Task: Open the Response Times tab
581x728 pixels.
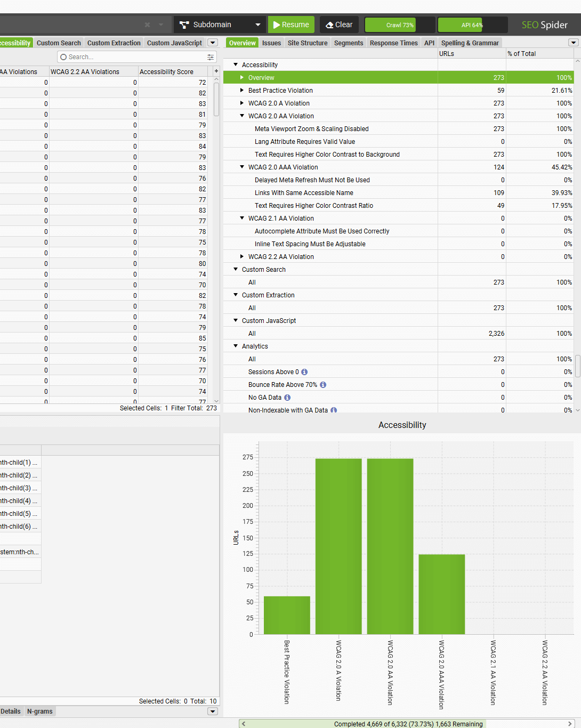Action: pyautogui.click(x=393, y=43)
